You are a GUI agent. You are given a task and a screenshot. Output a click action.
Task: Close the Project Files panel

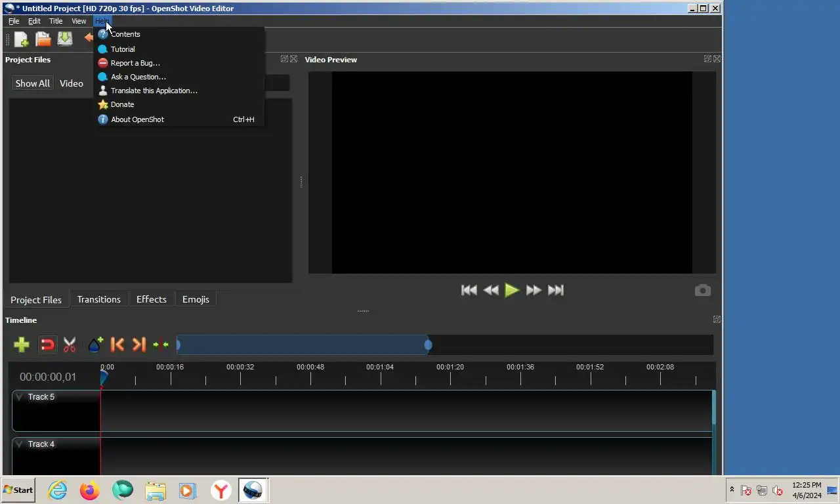(293, 59)
